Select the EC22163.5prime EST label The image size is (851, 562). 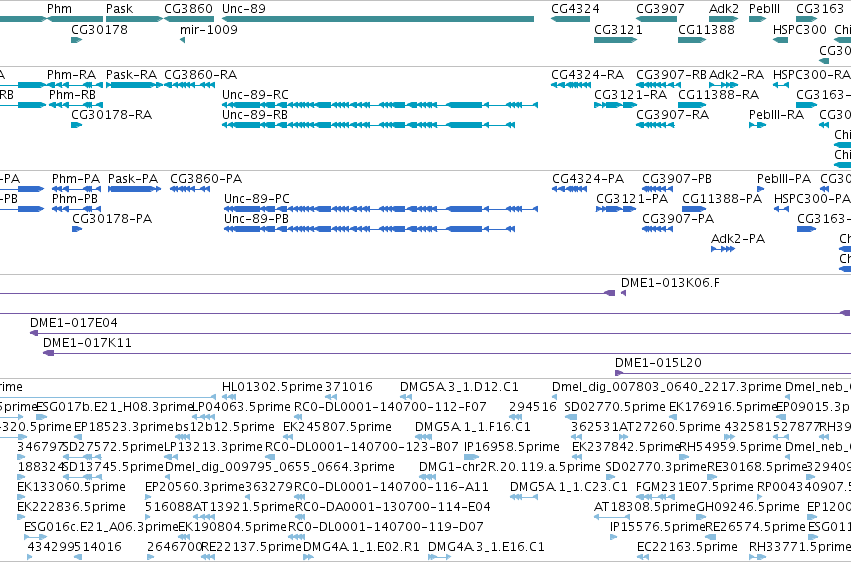(687, 547)
